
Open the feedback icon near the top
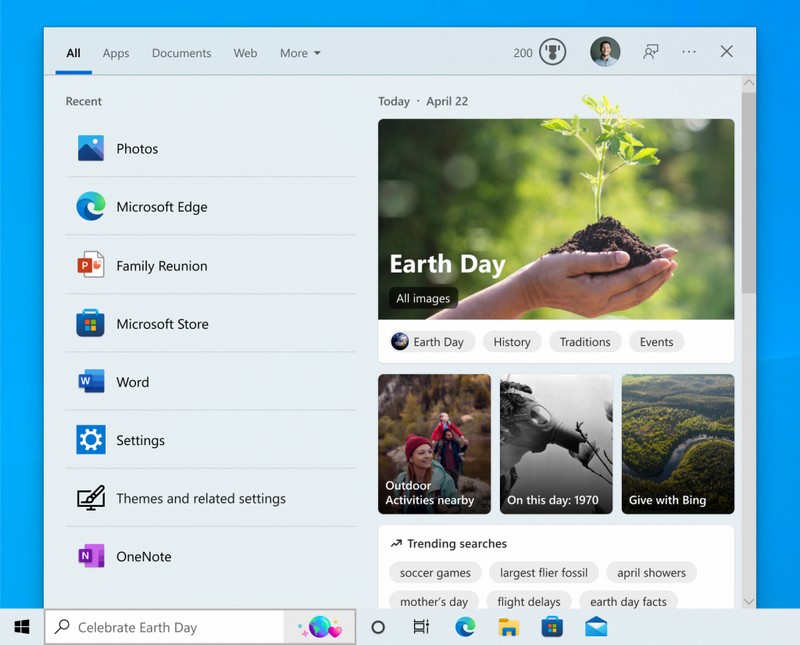pyautogui.click(x=650, y=51)
